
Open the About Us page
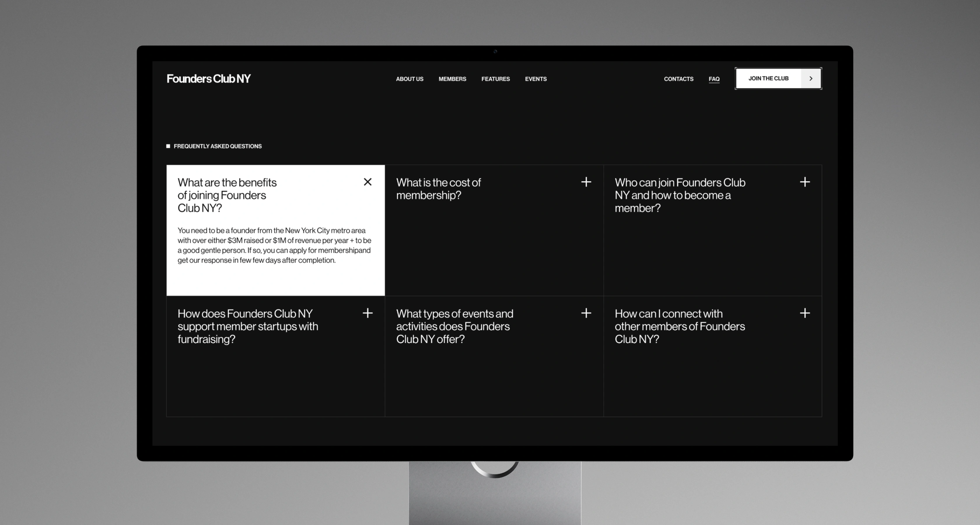pyautogui.click(x=409, y=79)
